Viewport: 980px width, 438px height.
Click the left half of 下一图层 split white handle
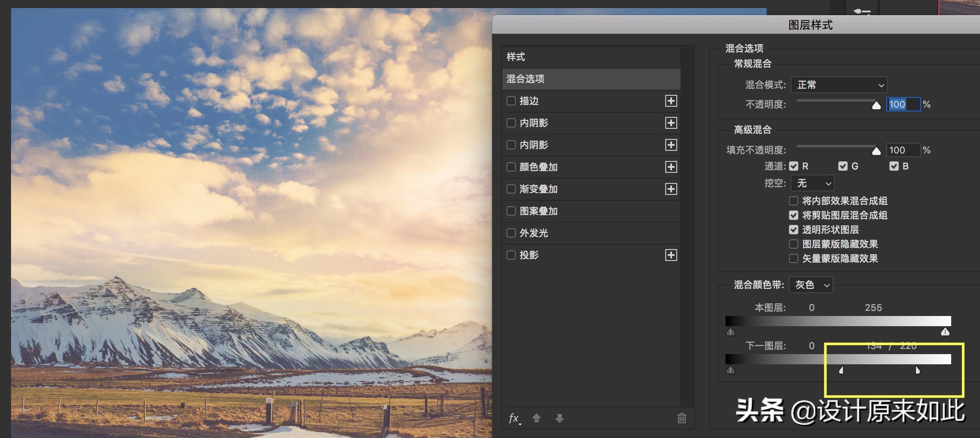pyautogui.click(x=841, y=370)
